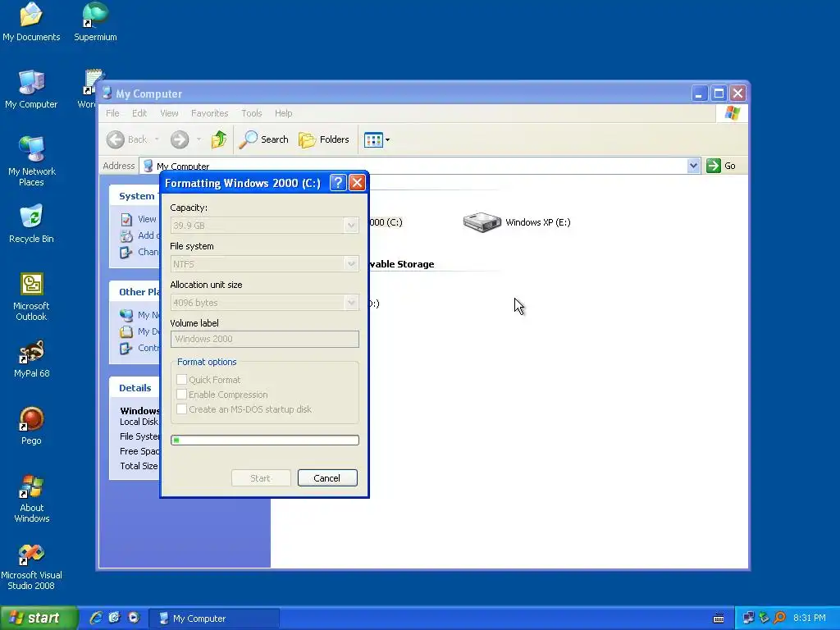The width and height of the screenshot is (840, 630).
Task: Open Windows Media Player from Quick Launch
Action: point(134,619)
